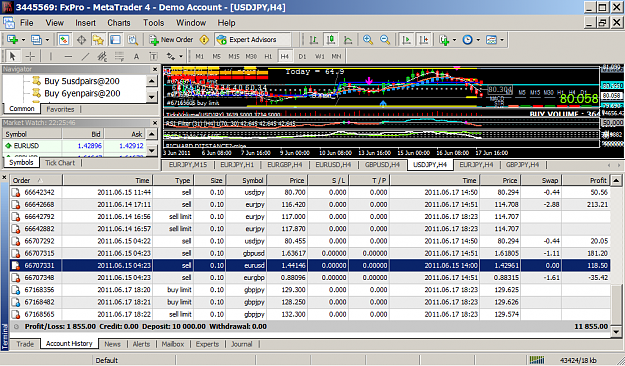Toggle the chart shift button

point(424,39)
